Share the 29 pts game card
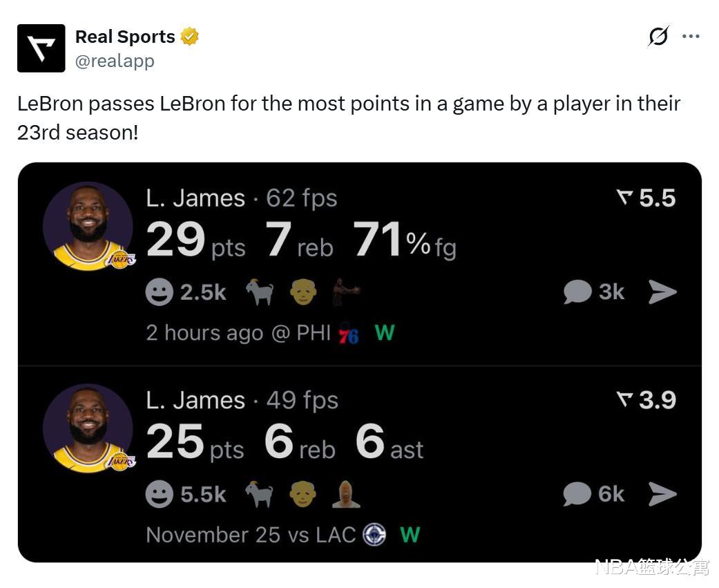Screen dimensions: 719x588 [x=662, y=292]
